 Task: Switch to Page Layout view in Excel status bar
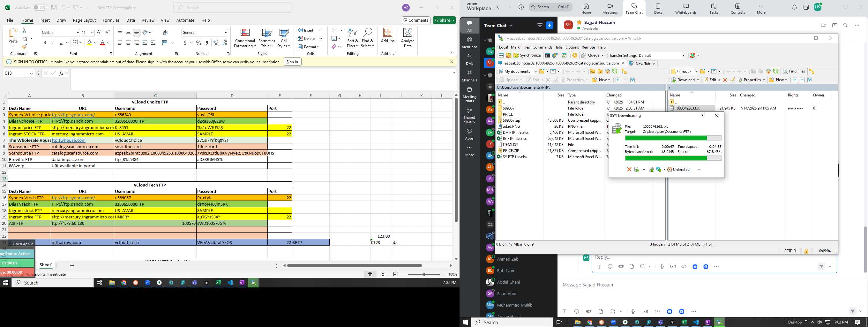coord(383,274)
